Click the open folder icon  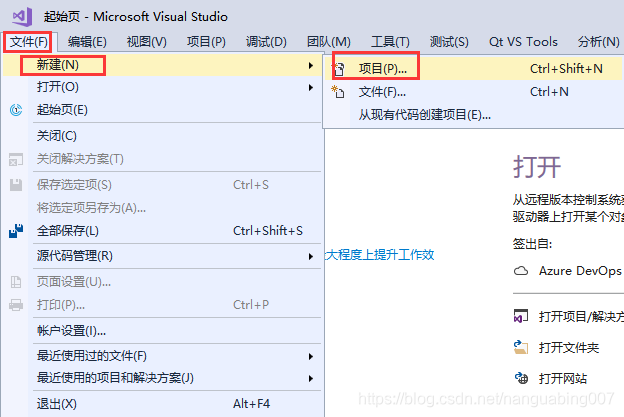click(x=521, y=347)
